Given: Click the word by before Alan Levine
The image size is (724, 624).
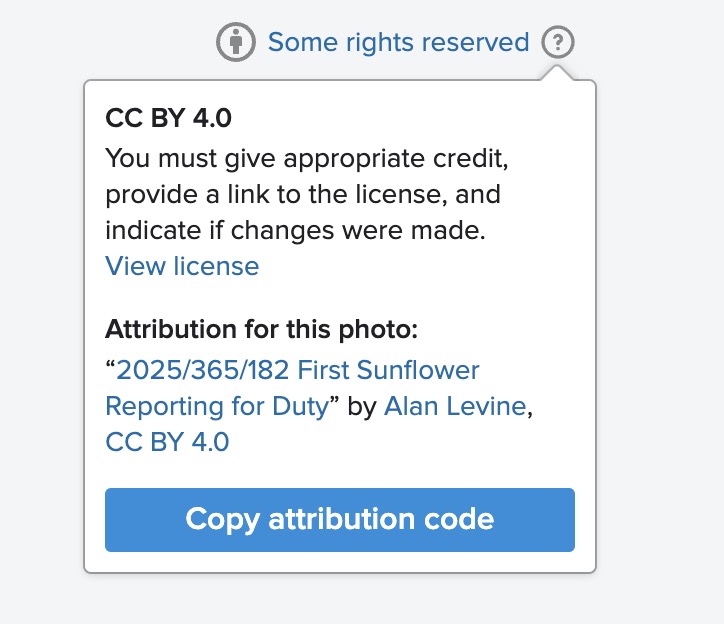Looking at the screenshot, I should [x=362, y=406].
